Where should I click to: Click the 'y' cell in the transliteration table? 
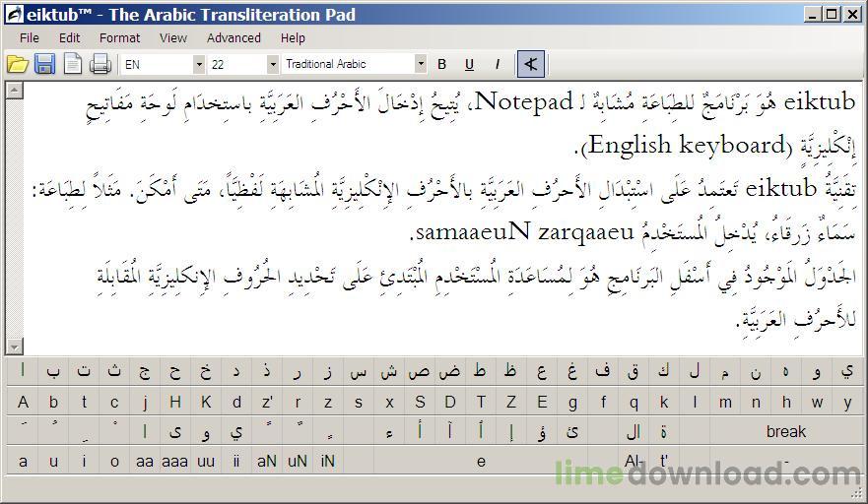(847, 402)
